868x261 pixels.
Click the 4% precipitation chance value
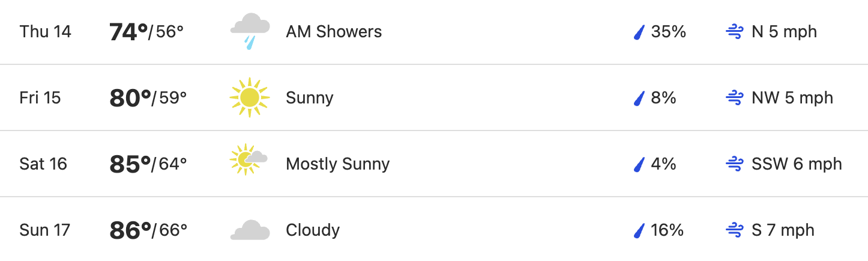pos(664,164)
